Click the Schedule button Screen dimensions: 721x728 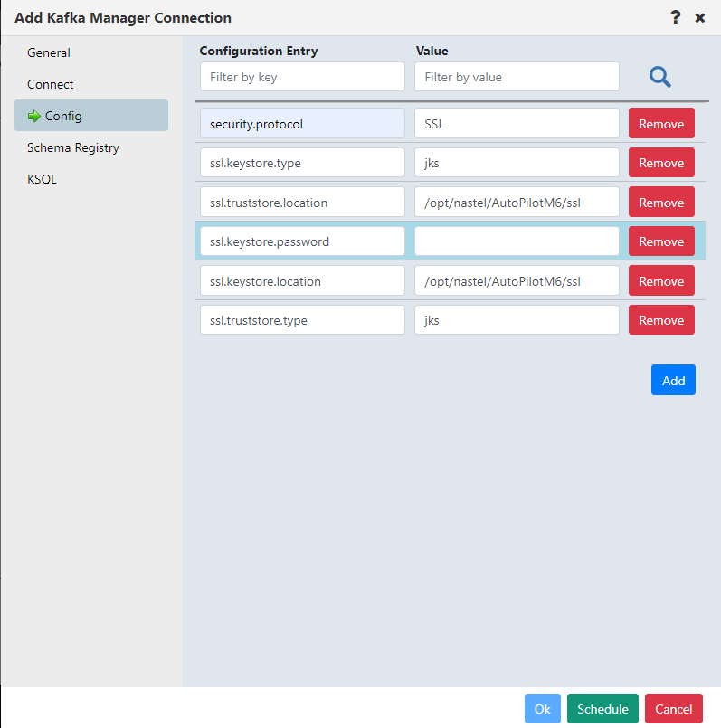[602, 708]
